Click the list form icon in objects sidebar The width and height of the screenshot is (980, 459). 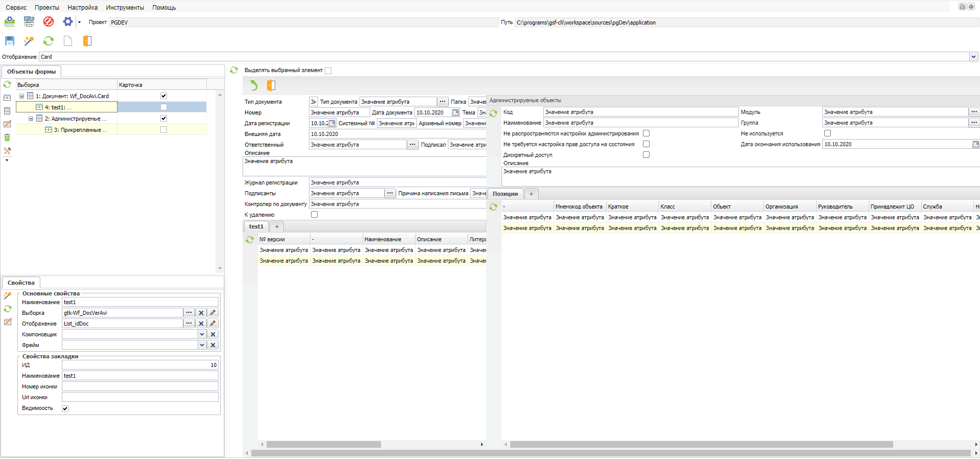point(7,111)
